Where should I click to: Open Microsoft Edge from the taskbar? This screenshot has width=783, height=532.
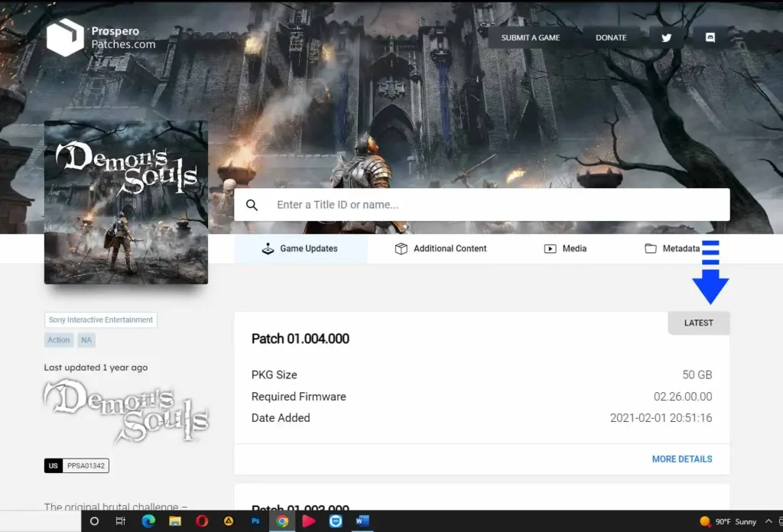click(x=148, y=521)
